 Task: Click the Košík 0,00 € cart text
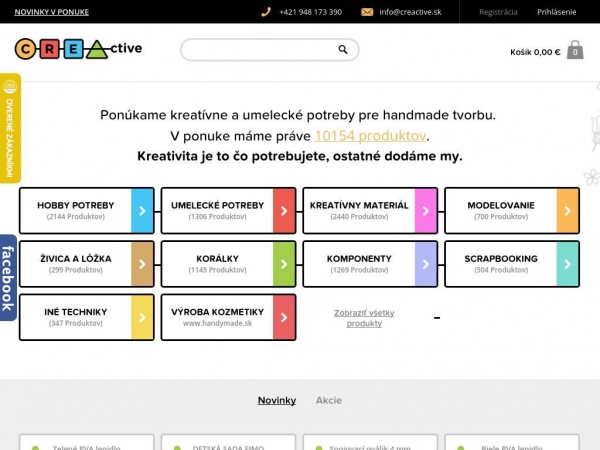coord(535,52)
